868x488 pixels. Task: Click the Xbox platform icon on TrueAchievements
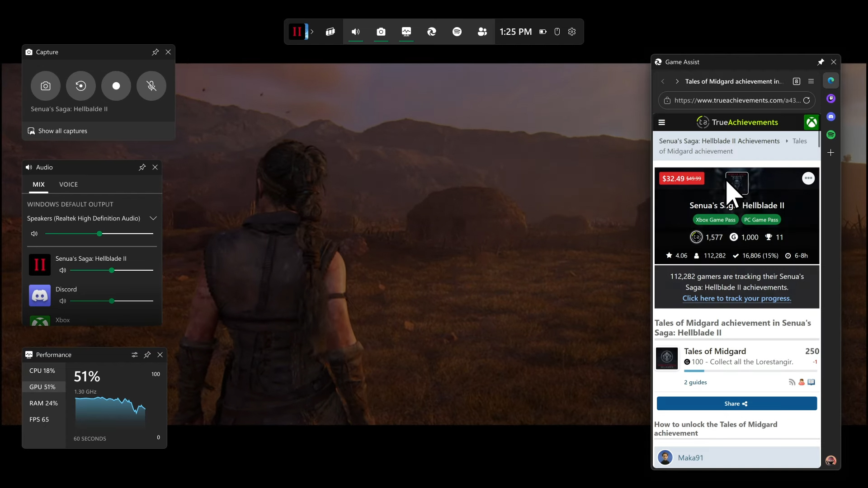pyautogui.click(x=812, y=122)
